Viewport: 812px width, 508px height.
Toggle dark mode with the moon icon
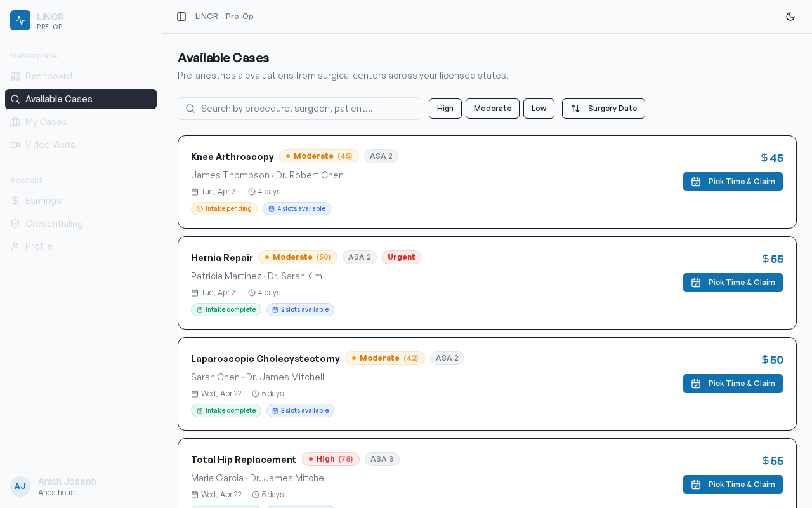[790, 16]
